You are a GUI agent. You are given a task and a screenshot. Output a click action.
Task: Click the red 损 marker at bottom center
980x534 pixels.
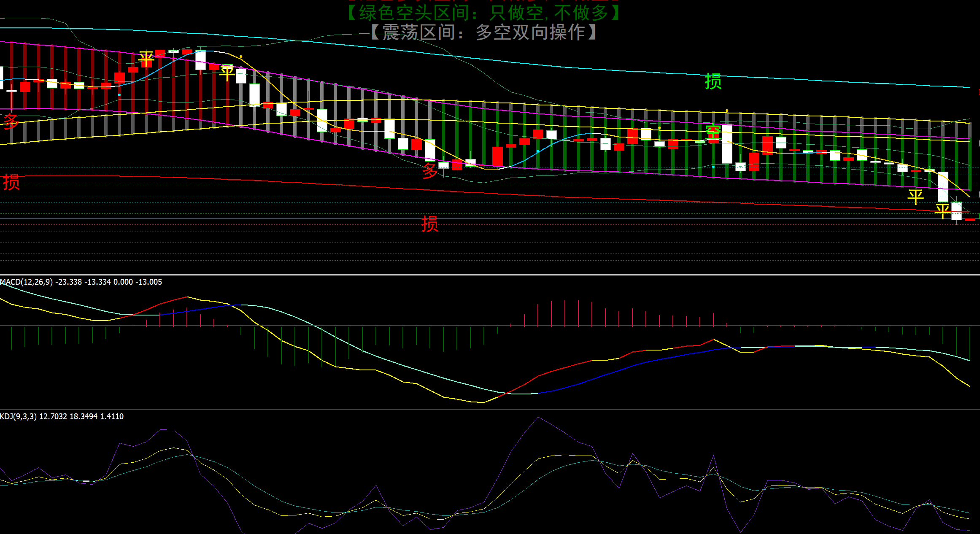(x=429, y=224)
